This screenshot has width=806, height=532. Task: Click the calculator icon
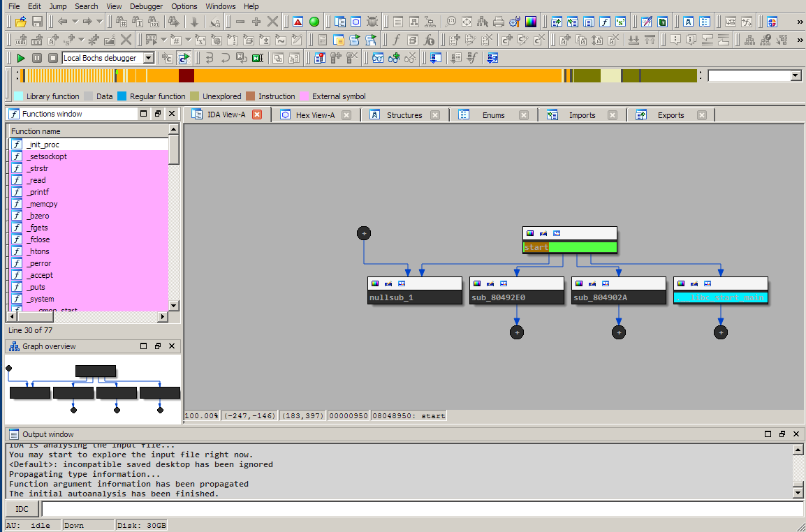(322, 40)
